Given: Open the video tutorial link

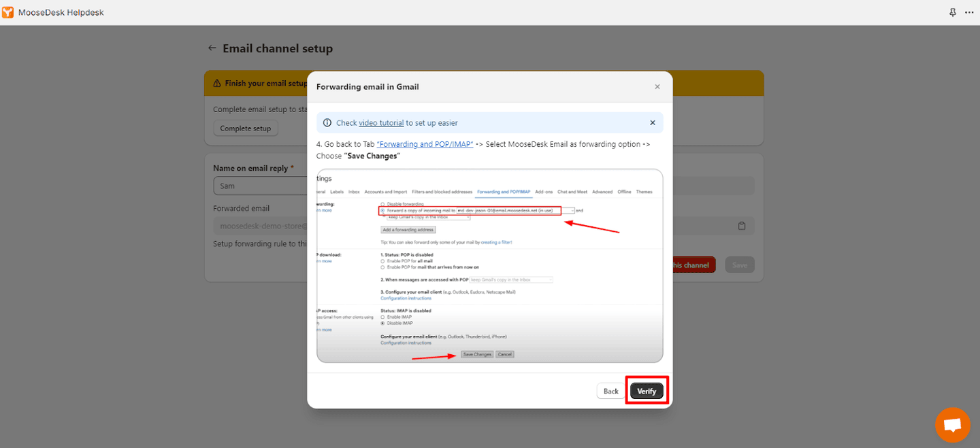Looking at the screenshot, I should 381,123.
